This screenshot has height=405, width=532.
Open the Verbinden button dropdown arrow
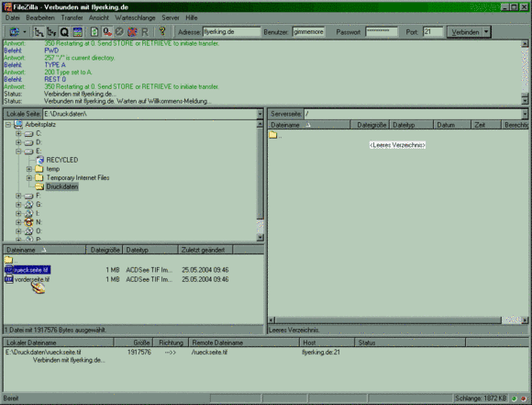(487, 32)
